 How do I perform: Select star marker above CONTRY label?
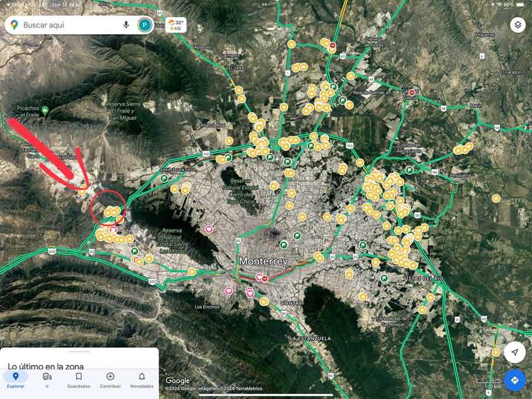[264, 301]
